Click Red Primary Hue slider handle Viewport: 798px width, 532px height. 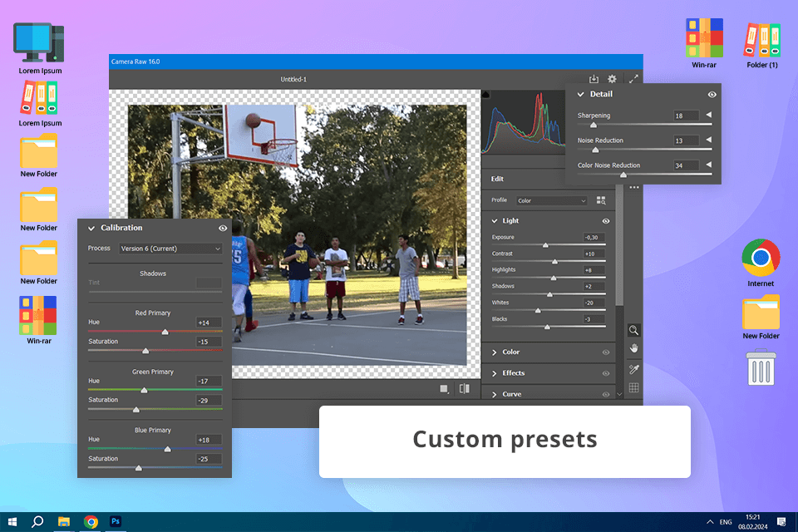point(165,332)
